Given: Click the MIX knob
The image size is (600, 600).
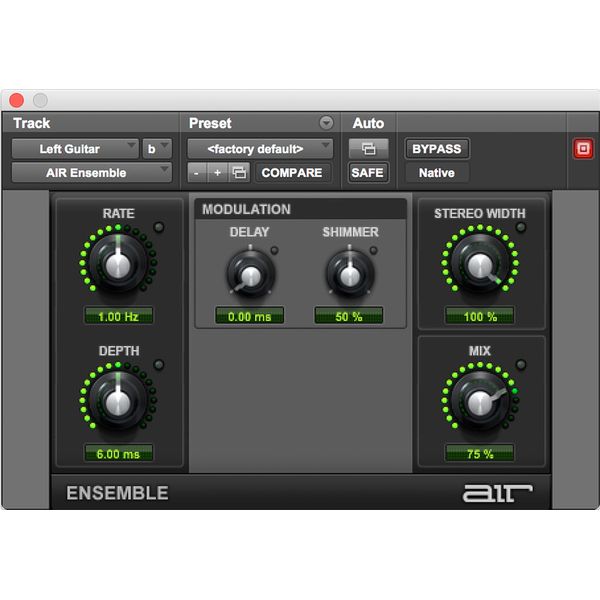Looking at the screenshot, I should [480, 401].
